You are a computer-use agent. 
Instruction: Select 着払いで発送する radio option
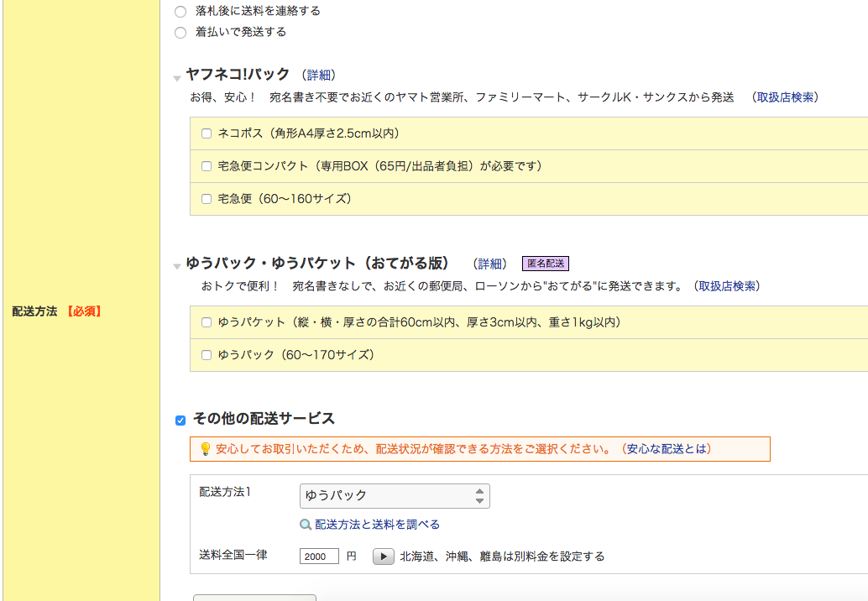[x=180, y=33]
